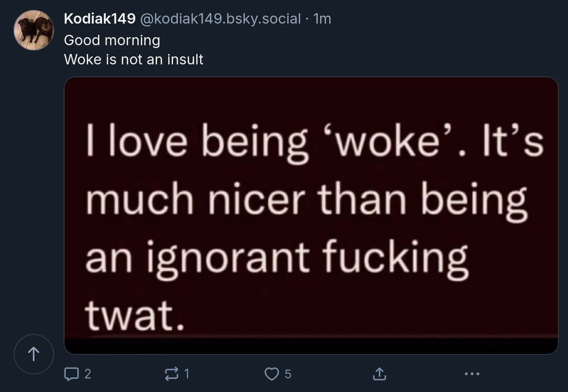Viewport: 568px width, 392px height.
Task: Enlarge the 'I love being woke' image
Action: coord(311,215)
